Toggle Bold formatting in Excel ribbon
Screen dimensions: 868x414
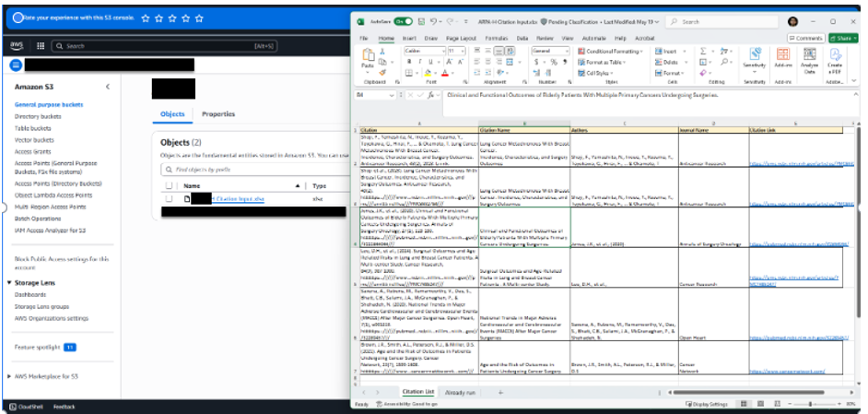(408, 62)
